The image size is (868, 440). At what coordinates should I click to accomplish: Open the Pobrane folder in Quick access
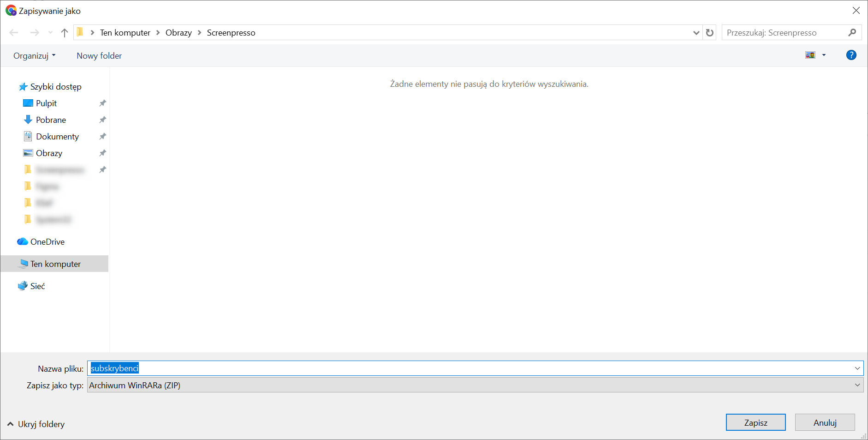tap(51, 120)
